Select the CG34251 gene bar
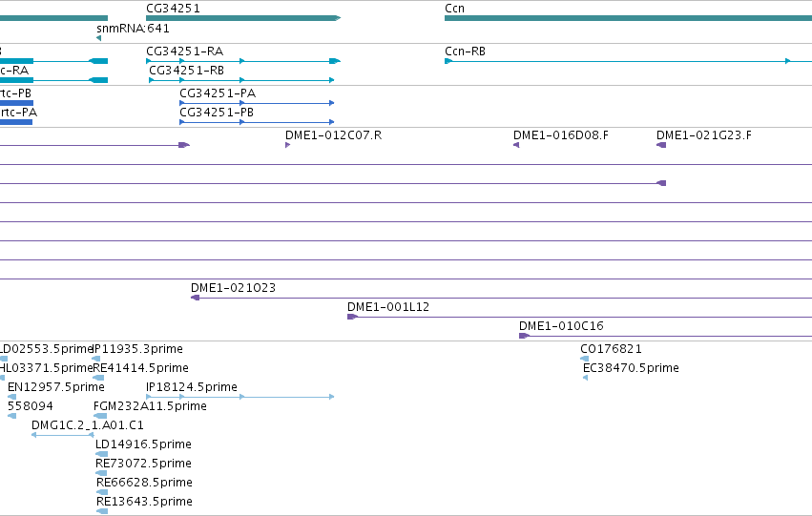Viewport: 812px width, 516px height. click(243, 18)
